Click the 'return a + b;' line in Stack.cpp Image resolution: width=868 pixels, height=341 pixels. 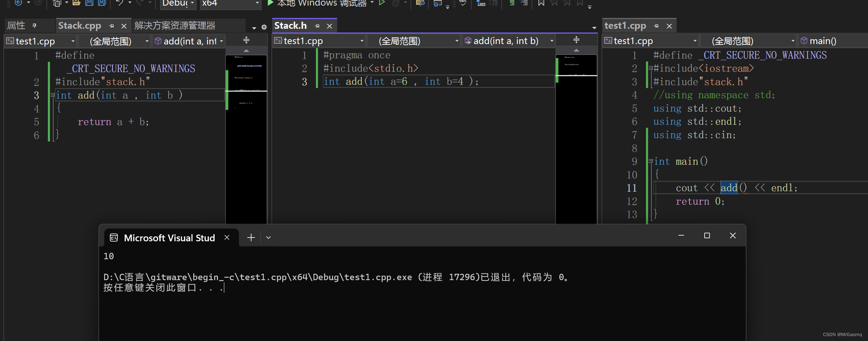113,122
